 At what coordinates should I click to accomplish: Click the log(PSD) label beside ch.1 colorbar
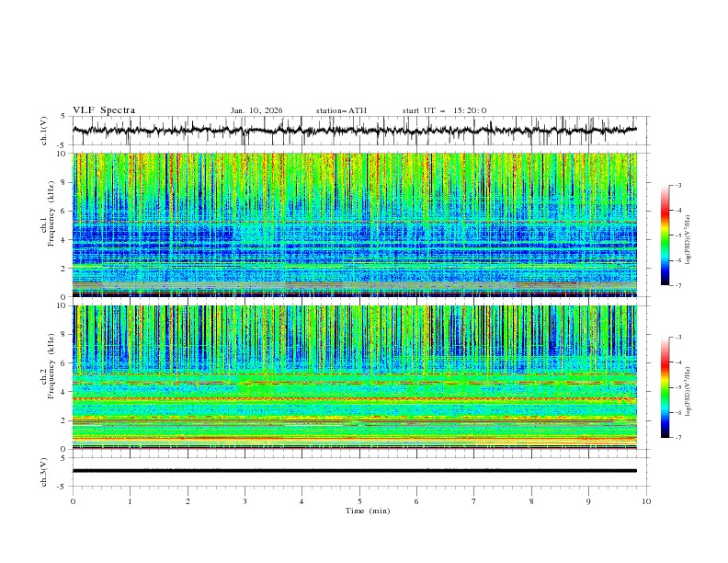click(688, 240)
